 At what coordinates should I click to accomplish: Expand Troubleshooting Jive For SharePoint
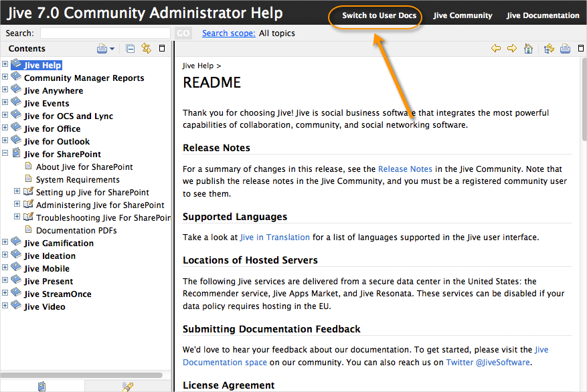click(17, 217)
